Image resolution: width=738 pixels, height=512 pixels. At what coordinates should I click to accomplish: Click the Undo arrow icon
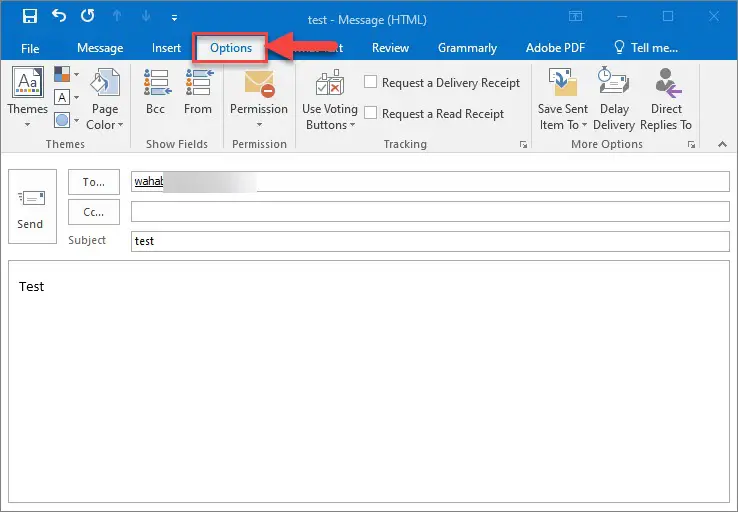coord(59,16)
